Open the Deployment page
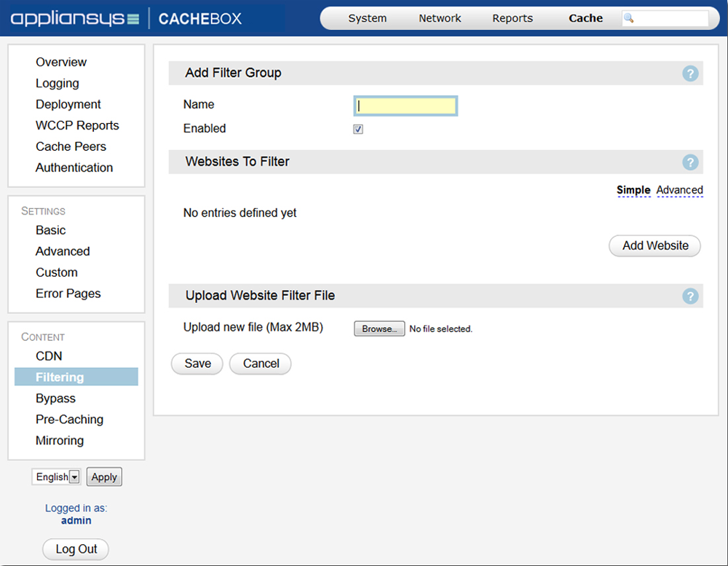Viewport: 728px width, 566px height. tap(68, 104)
